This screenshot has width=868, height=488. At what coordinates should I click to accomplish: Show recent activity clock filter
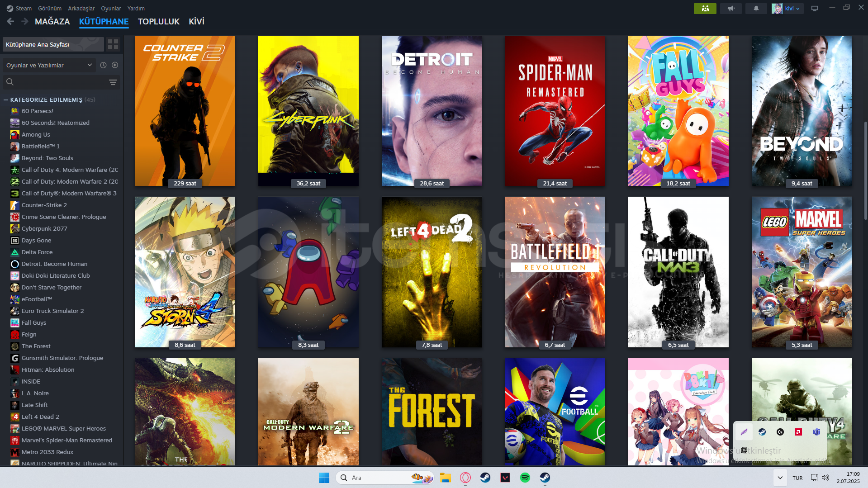point(103,65)
